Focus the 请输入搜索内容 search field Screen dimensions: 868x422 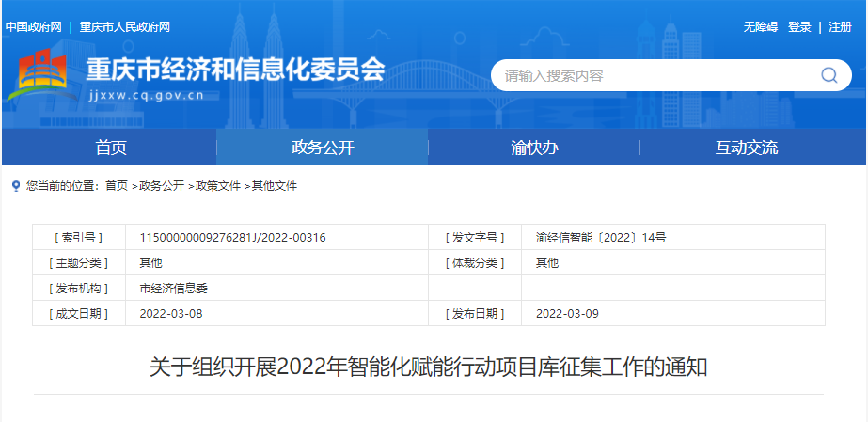tap(654, 75)
